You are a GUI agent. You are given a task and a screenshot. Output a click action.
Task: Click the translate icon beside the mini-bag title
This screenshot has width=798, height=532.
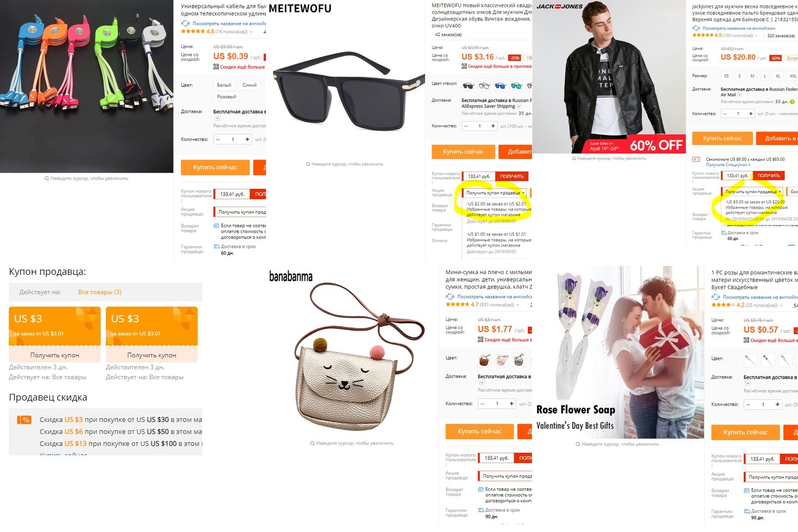click(450, 297)
